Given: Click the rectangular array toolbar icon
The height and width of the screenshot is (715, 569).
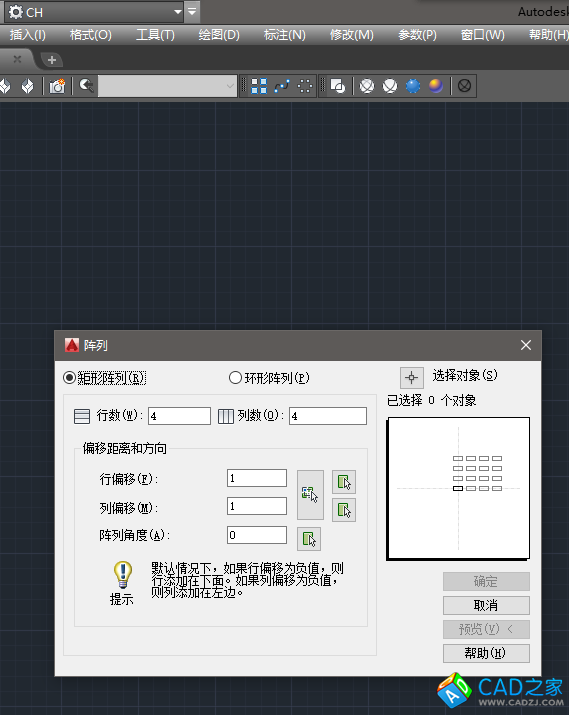Looking at the screenshot, I should (x=259, y=86).
